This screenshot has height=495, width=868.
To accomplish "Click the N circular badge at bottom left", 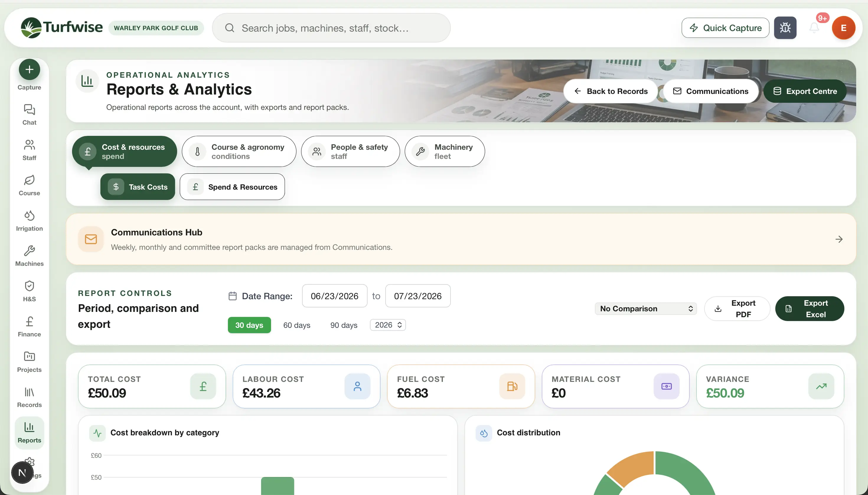I will tap(22, 473).
